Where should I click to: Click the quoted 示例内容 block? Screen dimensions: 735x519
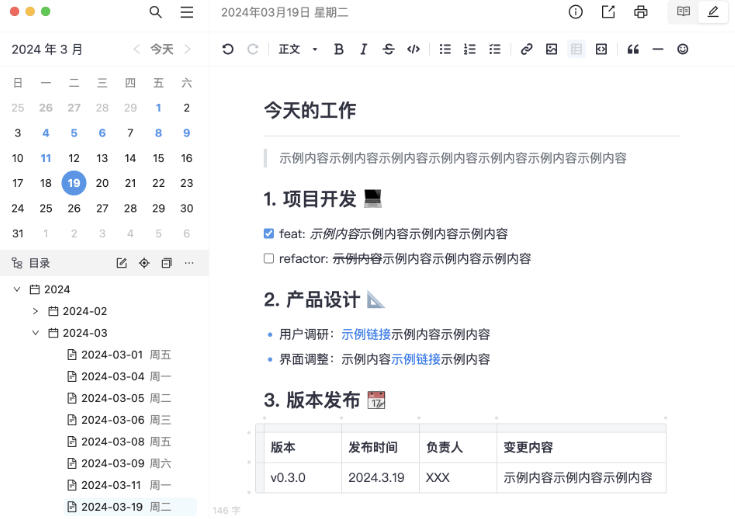pyautogui.click(x=453, y=158)
